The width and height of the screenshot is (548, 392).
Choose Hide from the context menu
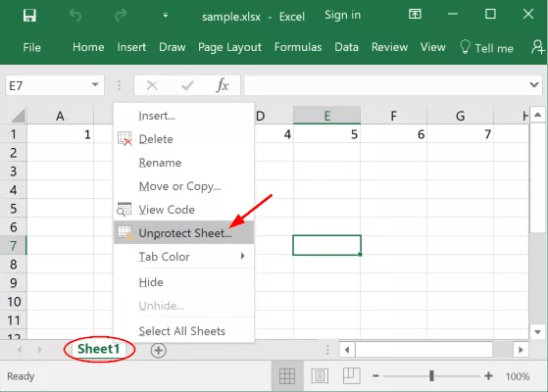[184, 282]
